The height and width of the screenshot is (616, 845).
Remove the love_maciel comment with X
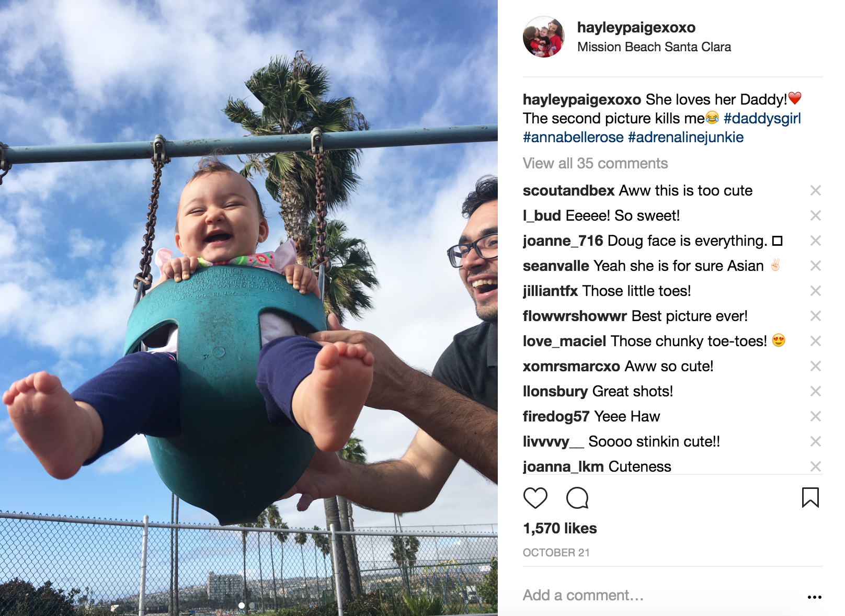point(815,341)
